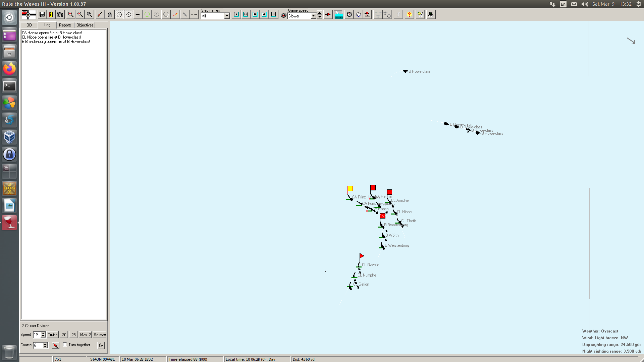Switch to the Reports tab
Viewport: 644px width, 362px height.
click(x=65, y=25)
